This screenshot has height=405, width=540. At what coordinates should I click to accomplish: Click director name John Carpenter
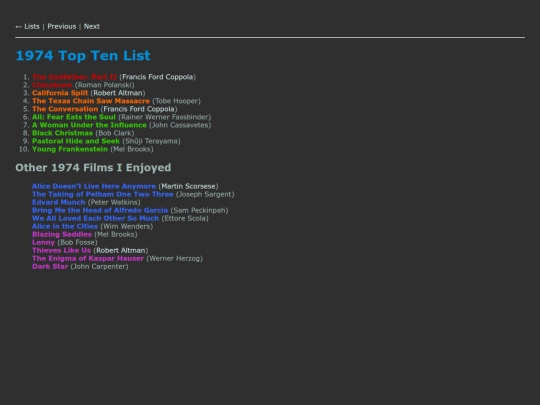pyautogui.click(x=100, y=267)
